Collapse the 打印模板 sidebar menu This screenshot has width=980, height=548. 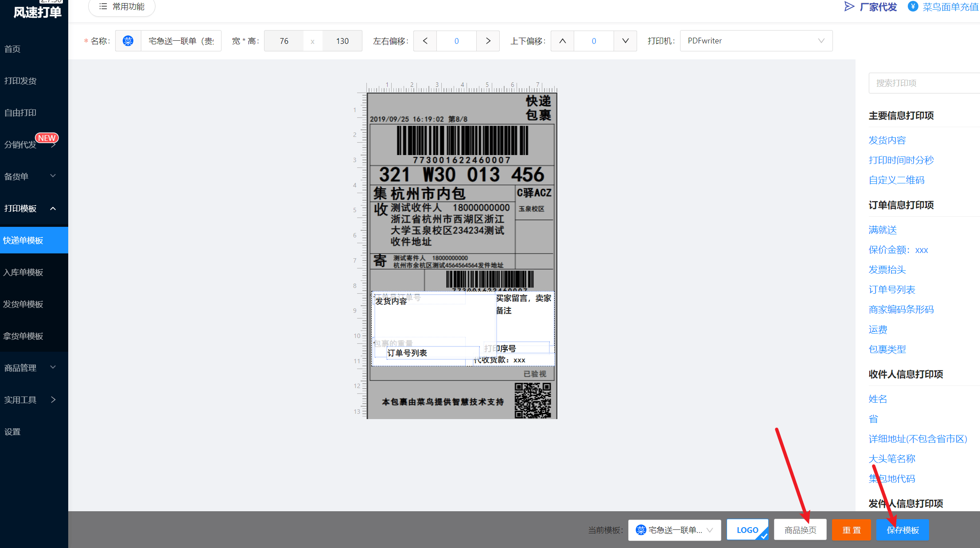(53, 208)
